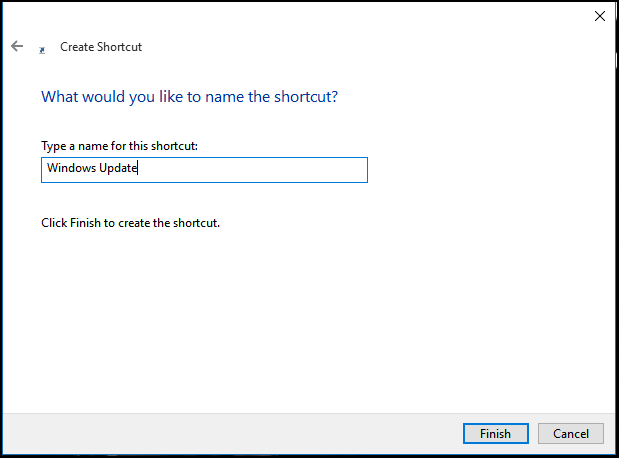Go back using the wizard back arrow
619x458 pixels.
pyautogui.click(x=17, y=46)
